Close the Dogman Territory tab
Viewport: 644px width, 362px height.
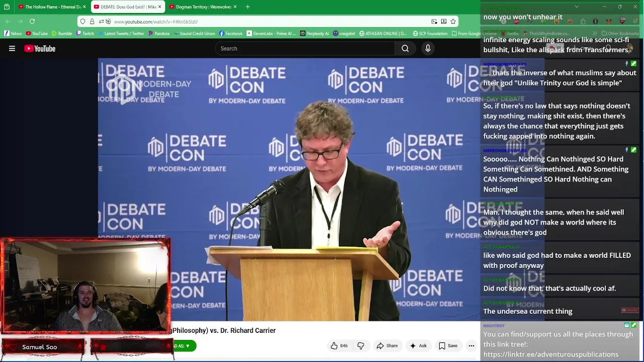coord(234,7)
